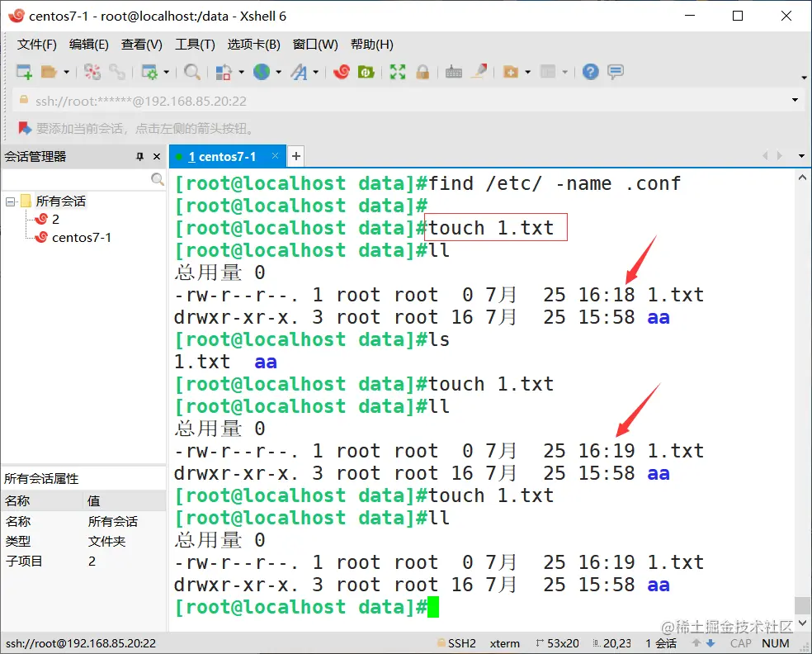Pin the session manager panel
The height and width of the screenshot is (654, 812).
139,156
